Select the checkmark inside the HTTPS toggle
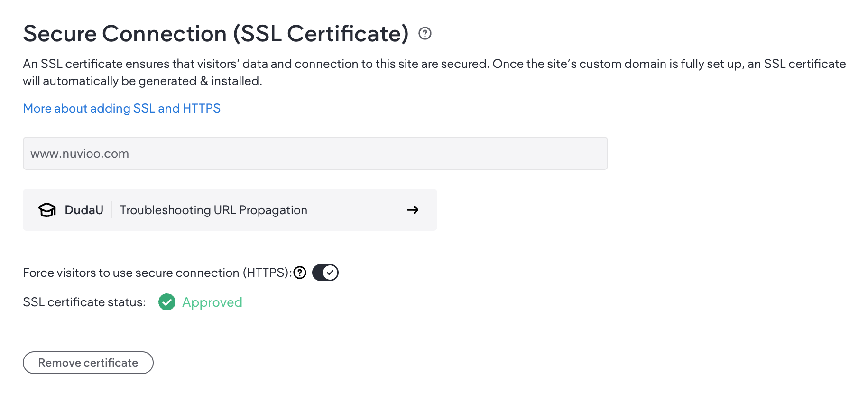This screenshot has width=868, height=395. tap(331, 273)
